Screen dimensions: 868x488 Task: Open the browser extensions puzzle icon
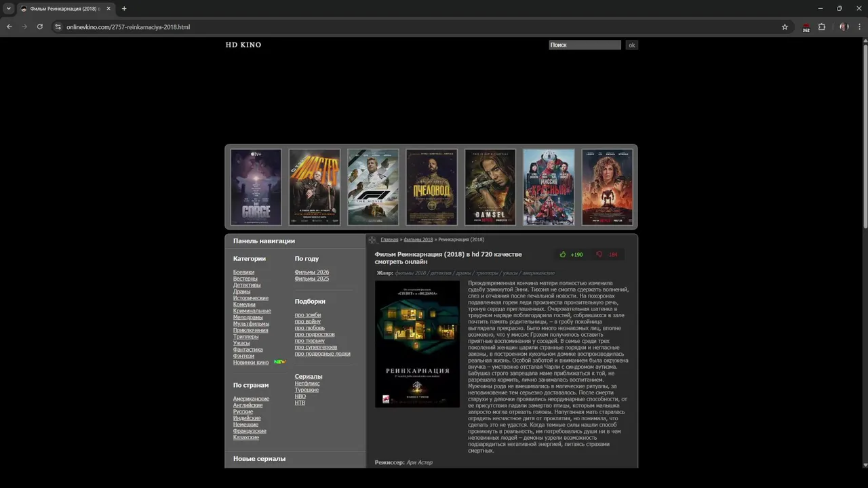pos(822,27)
